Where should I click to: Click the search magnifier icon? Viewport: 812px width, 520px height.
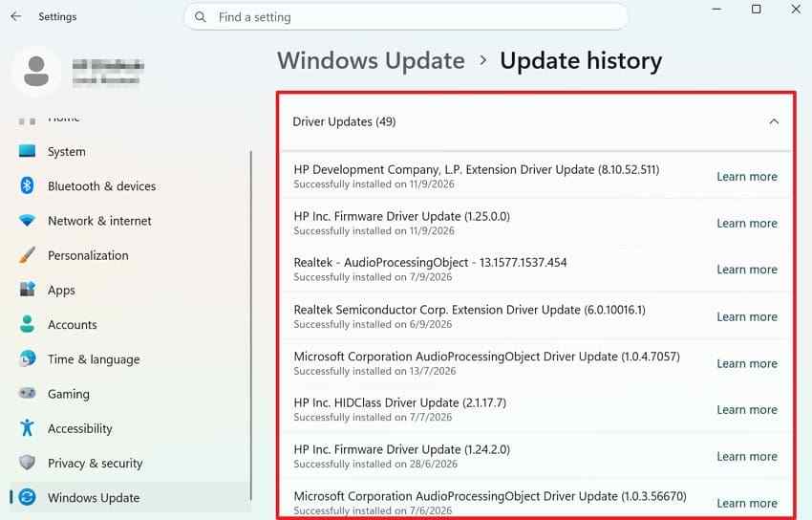[201, 17]
